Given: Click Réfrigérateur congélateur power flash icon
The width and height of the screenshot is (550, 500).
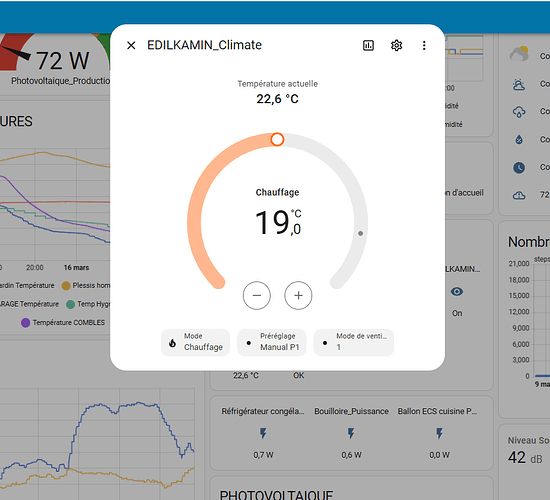Looking at the screenshot, I should click(263, 433).
